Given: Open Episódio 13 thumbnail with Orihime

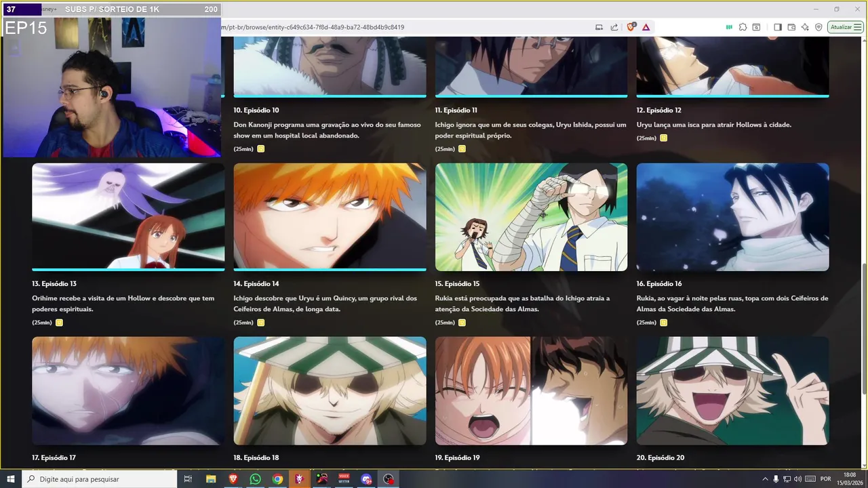Looking at the screenshot, I should 128,217.
